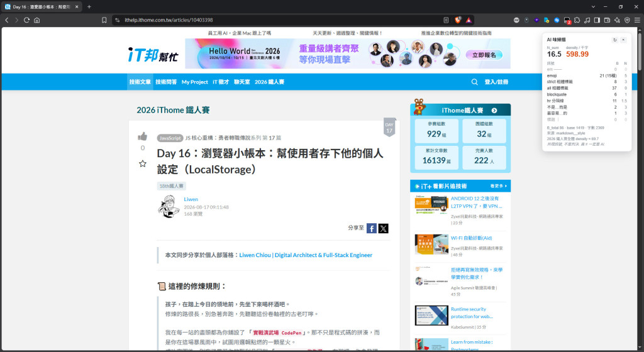Open the Wi-Fi 自動診斷(Aid) video link
This screenshot has width=644, height=352.
[471, 238]
